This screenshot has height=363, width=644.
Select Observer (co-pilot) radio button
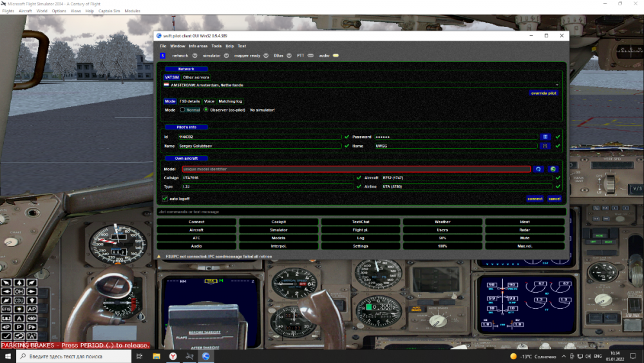206,110
